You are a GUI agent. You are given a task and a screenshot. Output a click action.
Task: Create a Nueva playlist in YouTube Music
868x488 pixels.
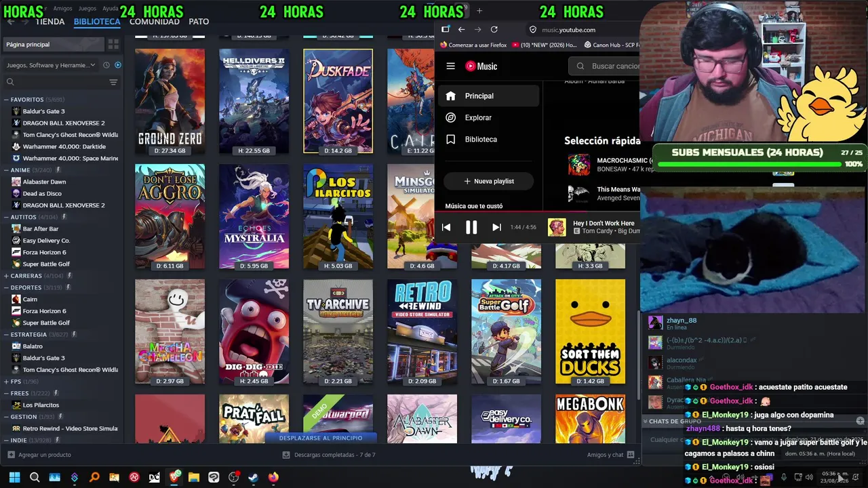[x=488, y=182]
